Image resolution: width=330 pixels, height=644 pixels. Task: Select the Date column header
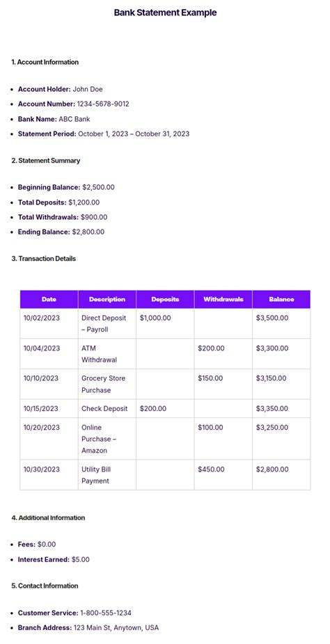pyautogui.click(x=49, y=300)
